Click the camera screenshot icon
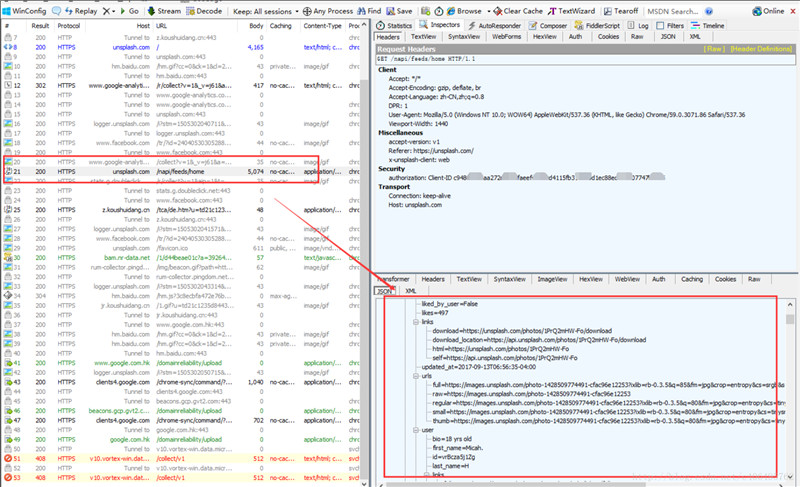The height and width of the screenshot is (487, 800). [x=426, y=11]
